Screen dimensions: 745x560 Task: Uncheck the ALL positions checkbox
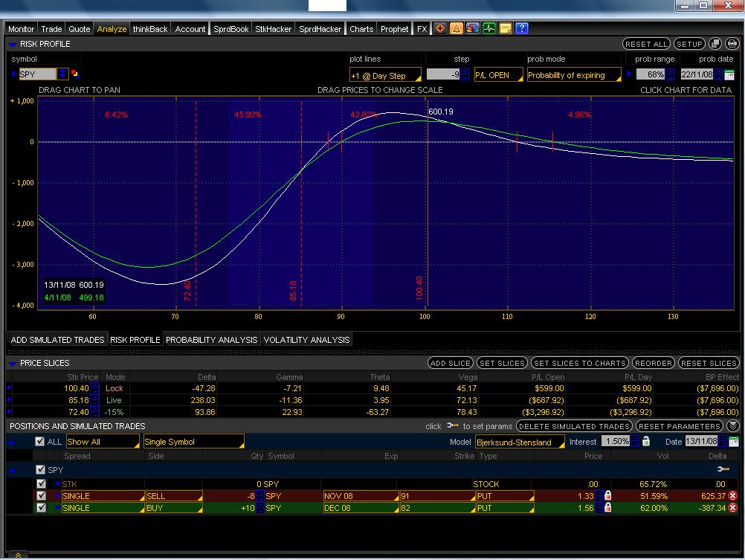40,442
